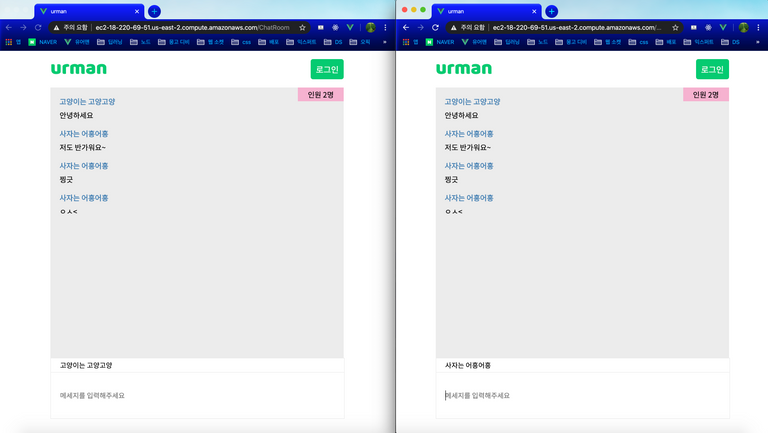Show hidden bookmarks via left window's overflow chevron
Image resolution: width=768 pixels, height=433 pixels.
click(384, 42)
